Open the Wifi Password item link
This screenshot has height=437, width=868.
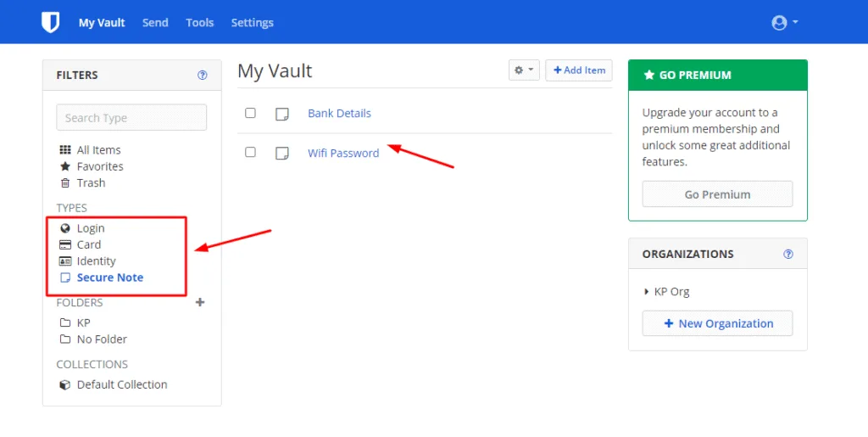342,153
